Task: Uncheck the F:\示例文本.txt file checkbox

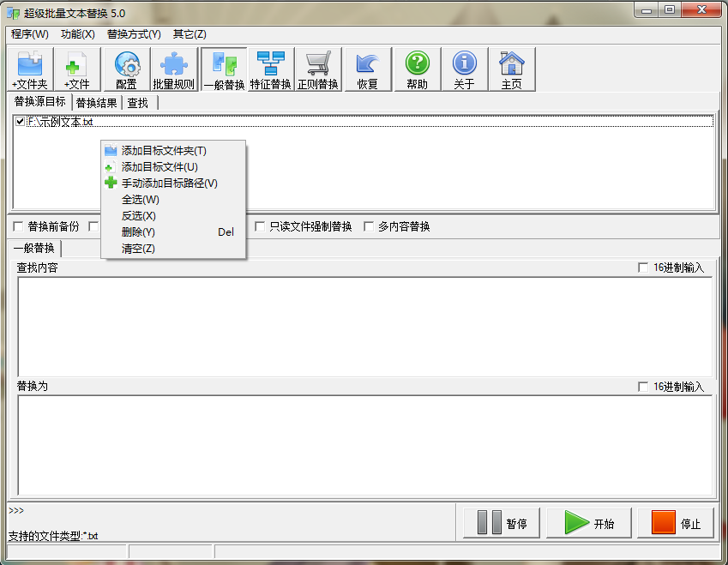Action: [x=20, y=122]
